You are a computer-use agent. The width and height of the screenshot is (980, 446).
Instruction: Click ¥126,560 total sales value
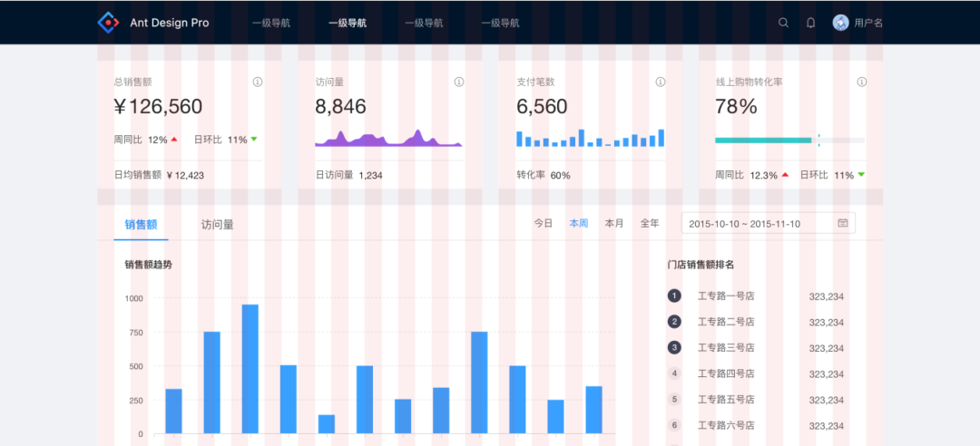(159, 107)
